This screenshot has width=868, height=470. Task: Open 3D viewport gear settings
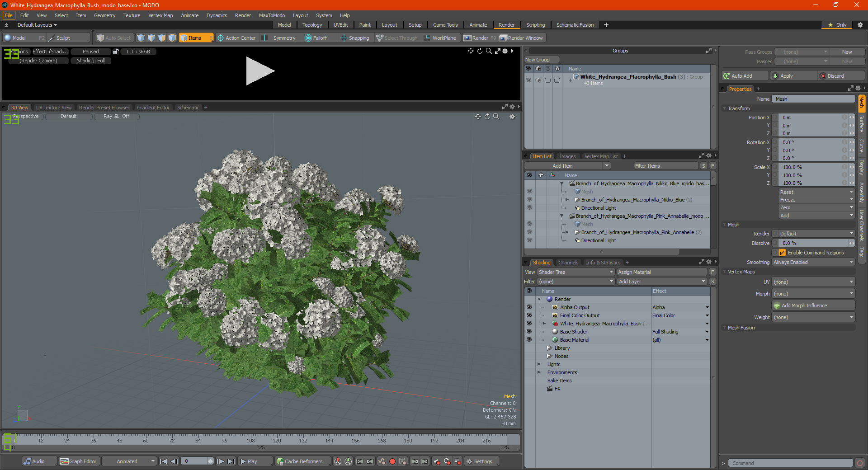click(x=512, y=117)
